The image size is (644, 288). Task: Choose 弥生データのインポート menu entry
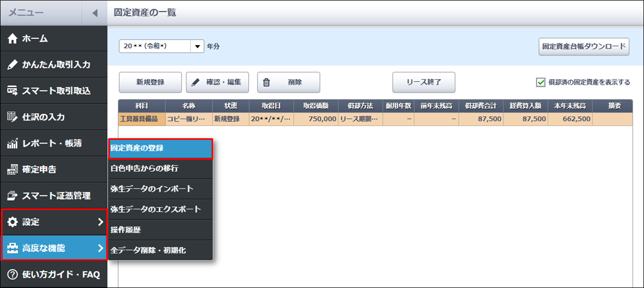pyautogui.click(x=160, y=189)
